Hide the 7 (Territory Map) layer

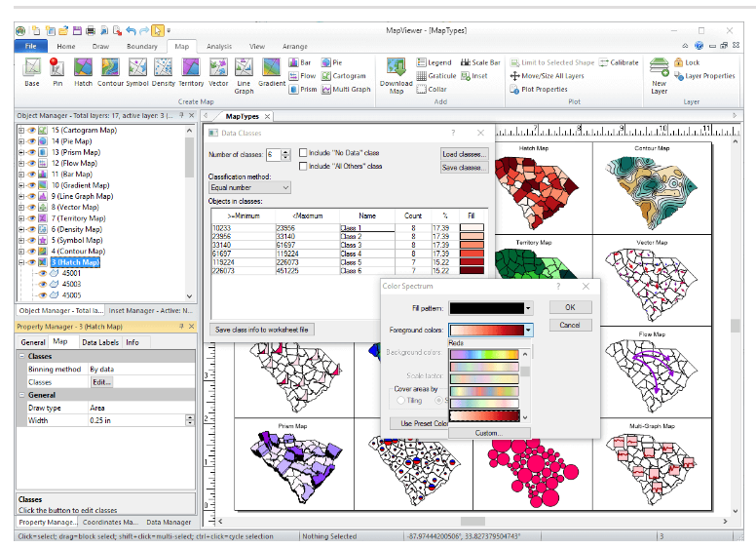32,218
